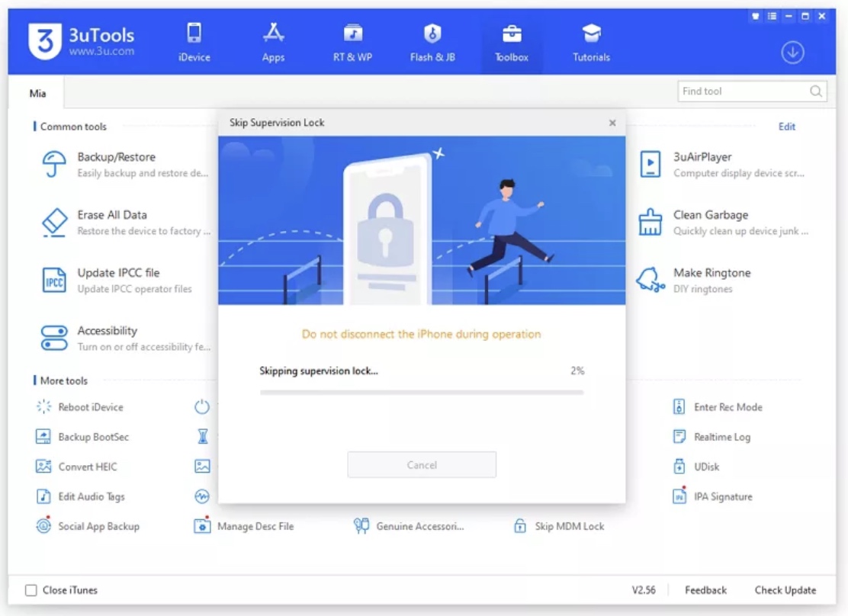
Task: Go to Flash & JB section
Action: click(x=432, y=42)
